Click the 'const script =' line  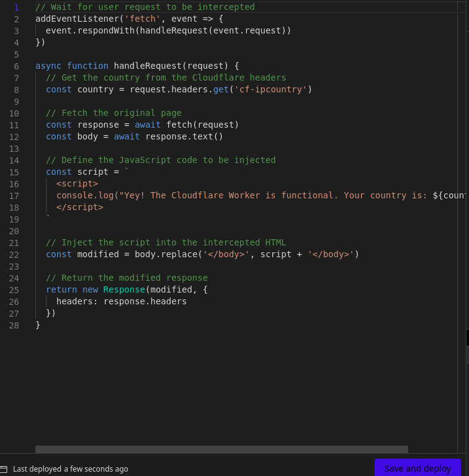[x=87, y=172]
